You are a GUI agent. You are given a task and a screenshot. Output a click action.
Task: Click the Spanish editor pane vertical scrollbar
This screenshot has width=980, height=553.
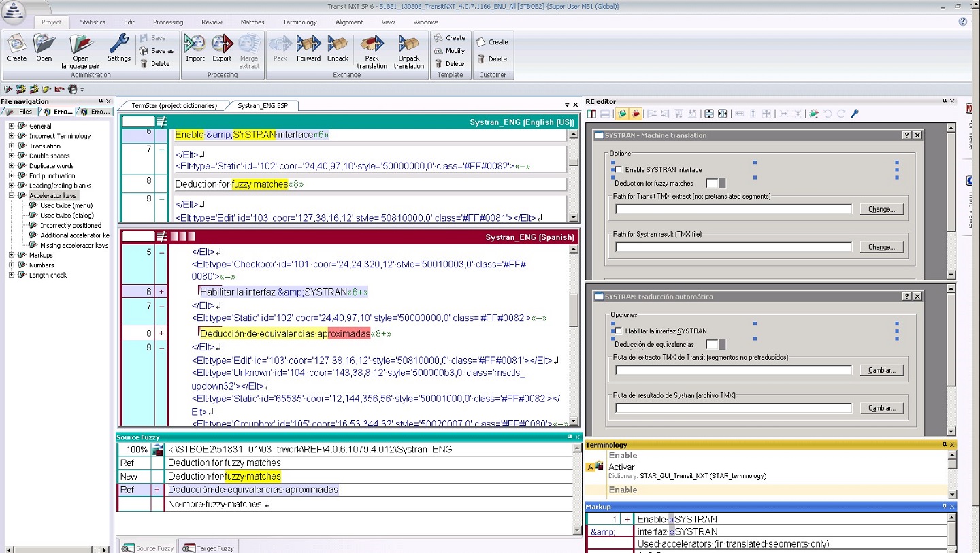[574, 335]
